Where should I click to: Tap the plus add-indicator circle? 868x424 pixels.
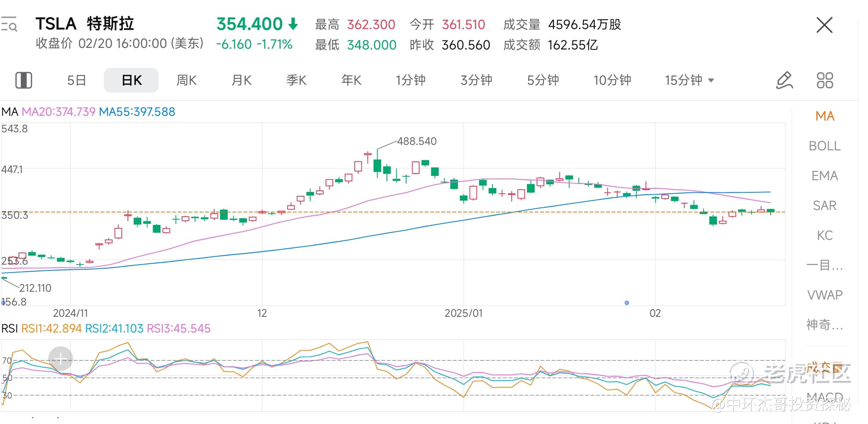(60, 358)
